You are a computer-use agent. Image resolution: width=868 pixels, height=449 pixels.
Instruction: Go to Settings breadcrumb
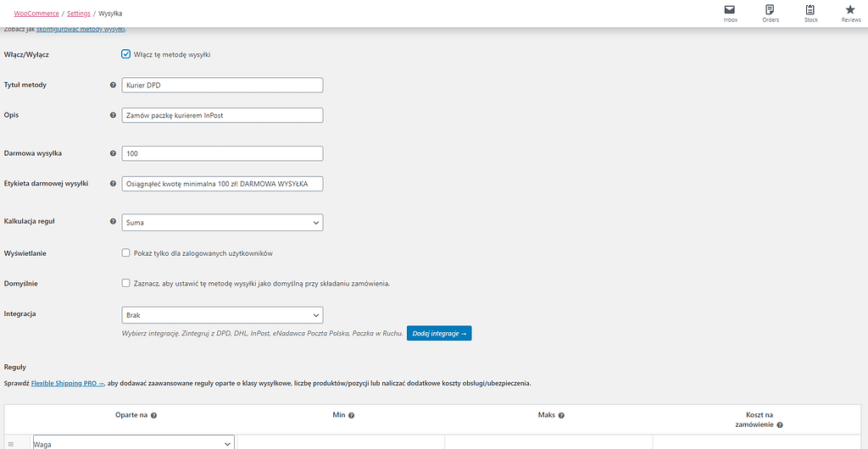(x=78, y=14)
